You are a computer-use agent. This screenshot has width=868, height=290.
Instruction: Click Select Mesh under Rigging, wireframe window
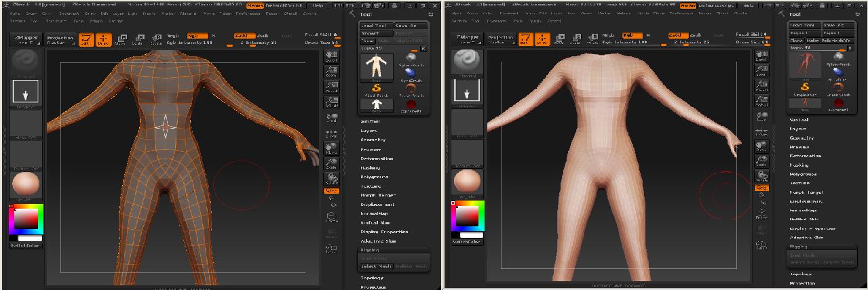click(377, 266)
